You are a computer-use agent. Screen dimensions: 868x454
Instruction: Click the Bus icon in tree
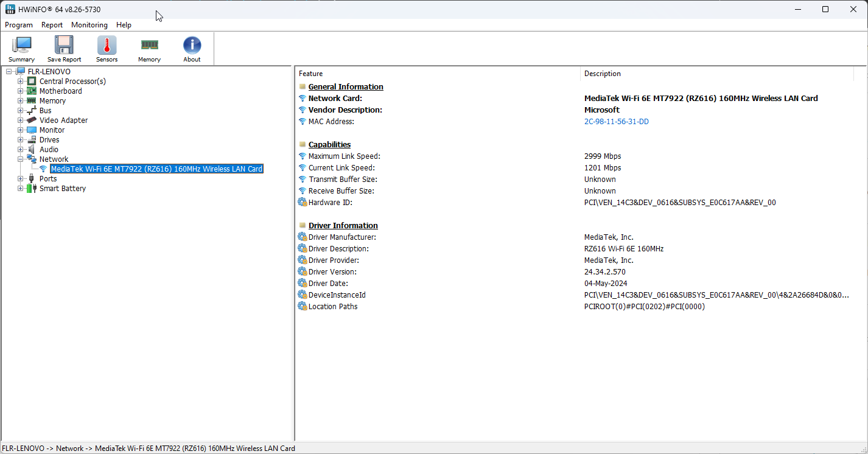pyautogui.click(x=31, y=111)
